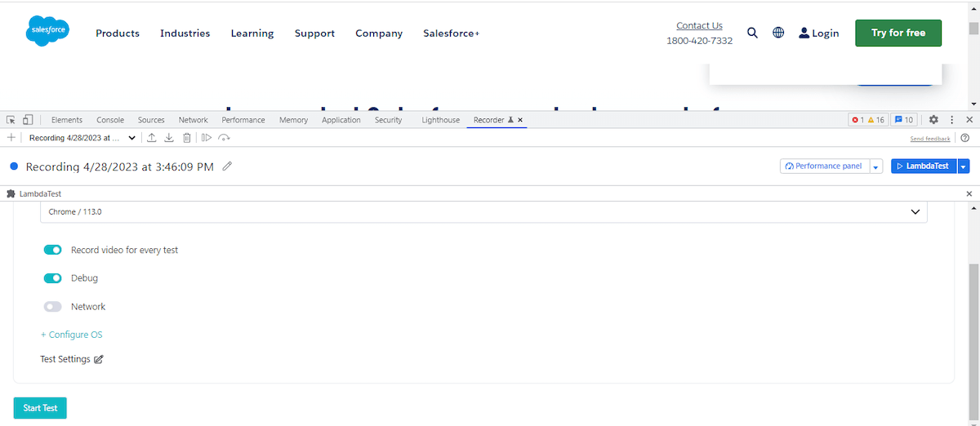Viewport: 980px width, 426px height.
Task: Click the Login link
Action: coord(826,33)
